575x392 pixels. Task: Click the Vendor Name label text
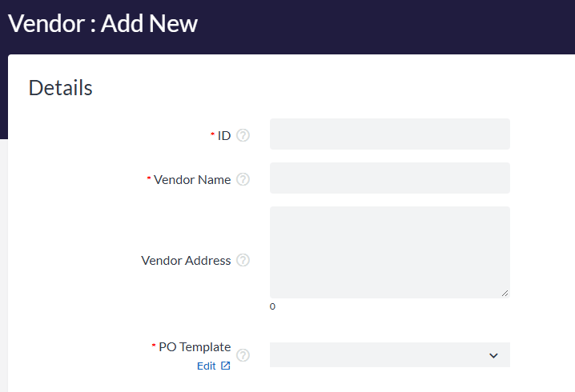coord(192,180)
